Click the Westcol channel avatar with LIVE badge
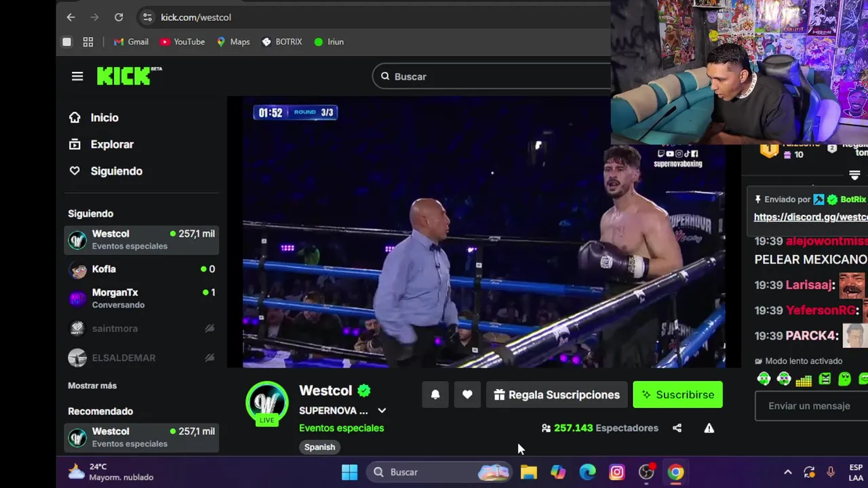The width and height of the screenshot is (868, 488). [x=267, y=403]
